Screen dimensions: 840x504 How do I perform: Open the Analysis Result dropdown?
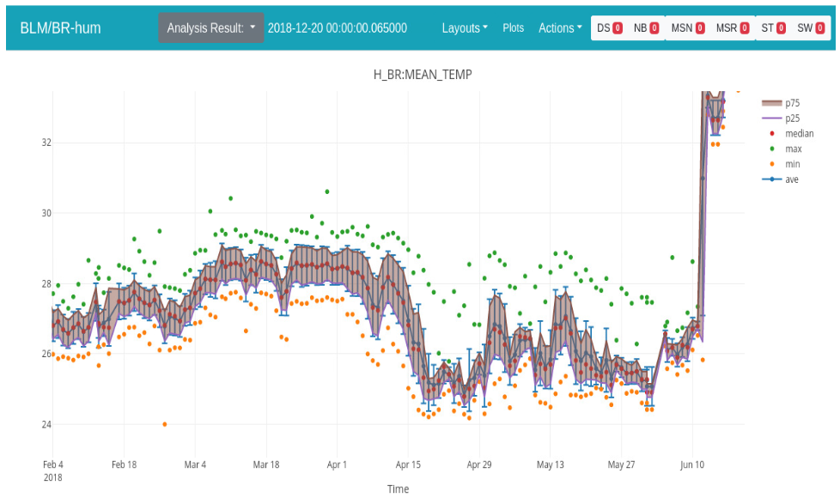click(210, 27)
